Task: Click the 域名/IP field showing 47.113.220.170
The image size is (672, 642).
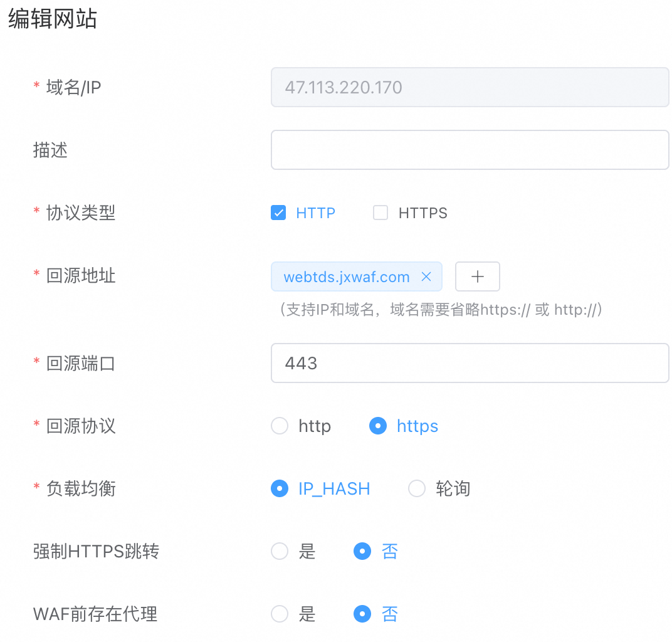Action: 470,87
